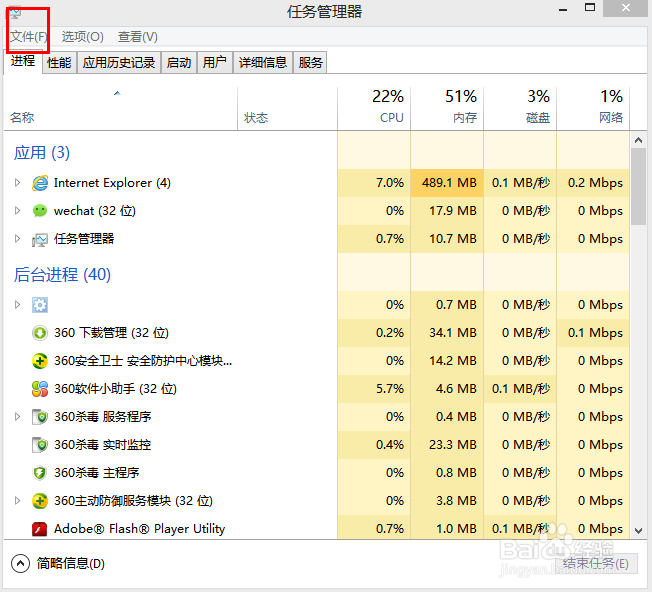Click the 360软件小助手 icon
The width and height of the screenshot is (652, 592).
[40, 389]
